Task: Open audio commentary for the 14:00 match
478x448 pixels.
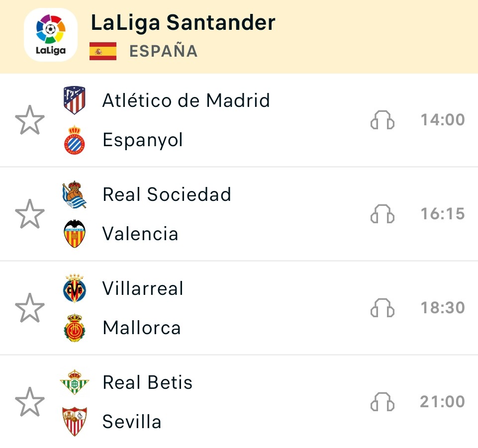Action: coord(382,120)
